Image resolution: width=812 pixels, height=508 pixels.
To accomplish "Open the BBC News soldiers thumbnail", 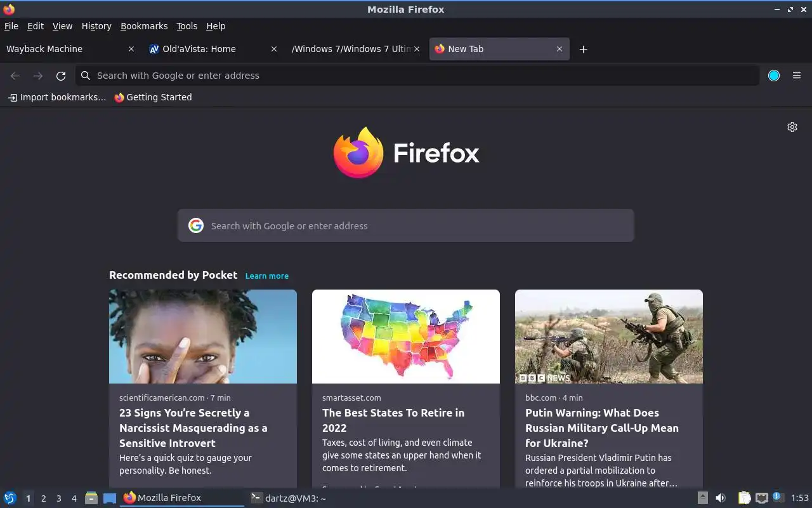I will coord(609,337).
